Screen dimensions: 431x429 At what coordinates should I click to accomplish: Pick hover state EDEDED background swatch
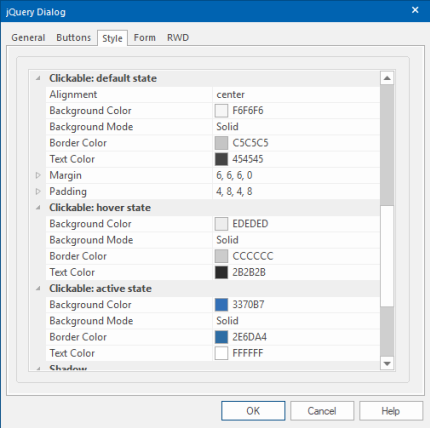[221, 224]
